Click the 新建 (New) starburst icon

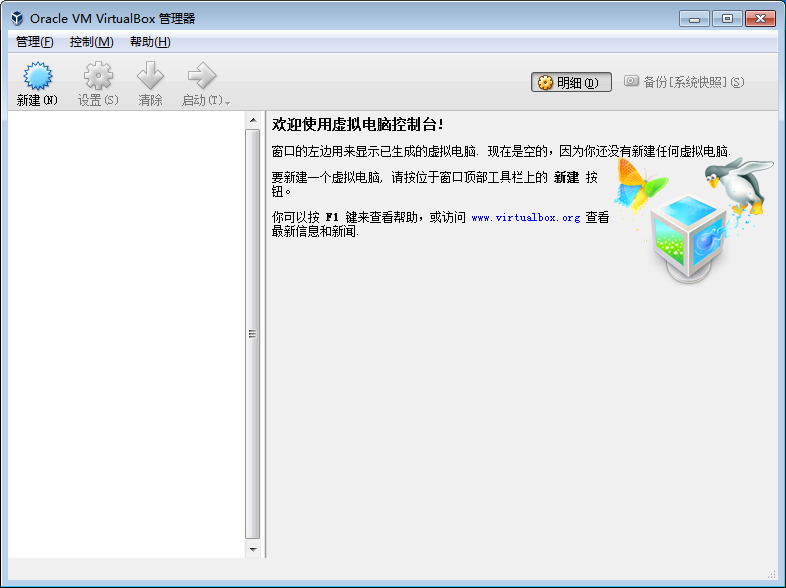tap(38, 76)
